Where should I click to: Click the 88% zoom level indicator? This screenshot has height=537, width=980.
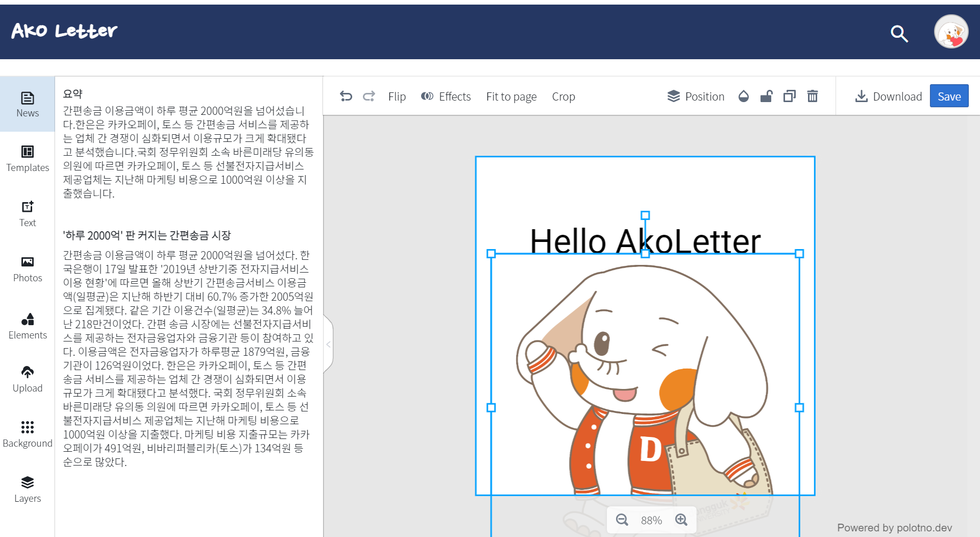[x=651, y=520]
